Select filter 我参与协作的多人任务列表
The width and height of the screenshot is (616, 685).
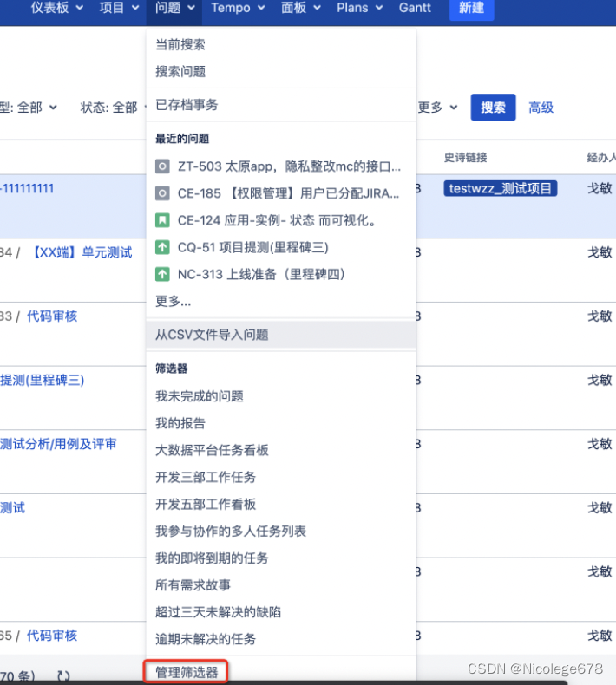pos(281,532)
